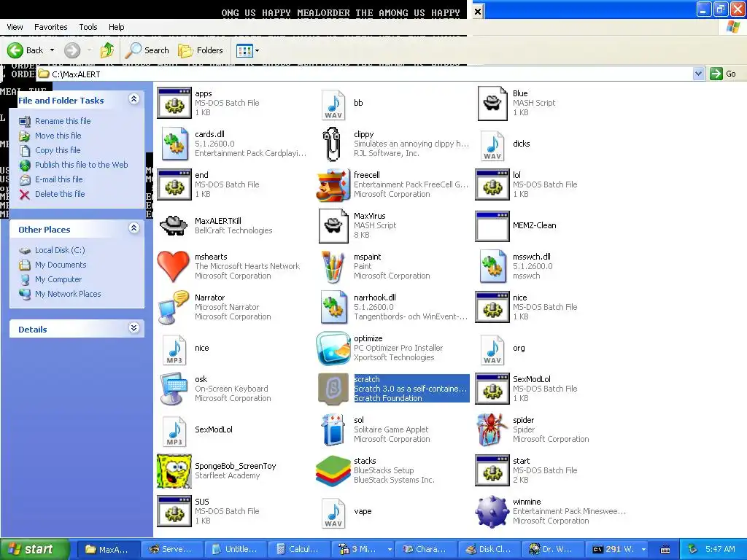Select the cards.dll file icon
The height and width of the screenshot is (560, 747).
click(174, 144)
